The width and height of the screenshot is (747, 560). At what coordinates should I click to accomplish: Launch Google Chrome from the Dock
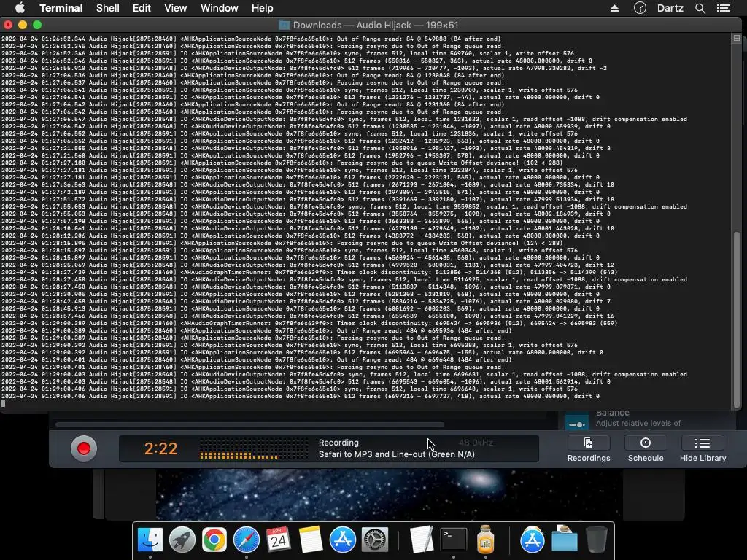[214, 540]
